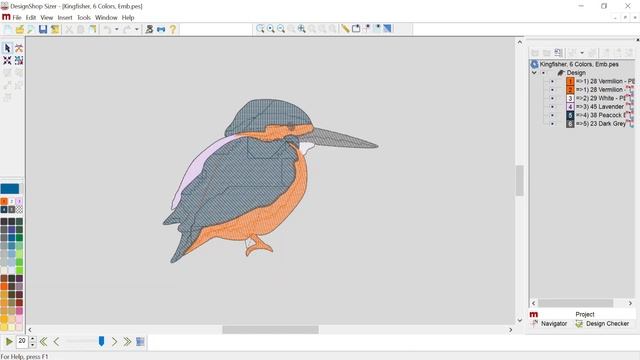Click the horizontal scrollbar thumb under canvas

[270, 330]
